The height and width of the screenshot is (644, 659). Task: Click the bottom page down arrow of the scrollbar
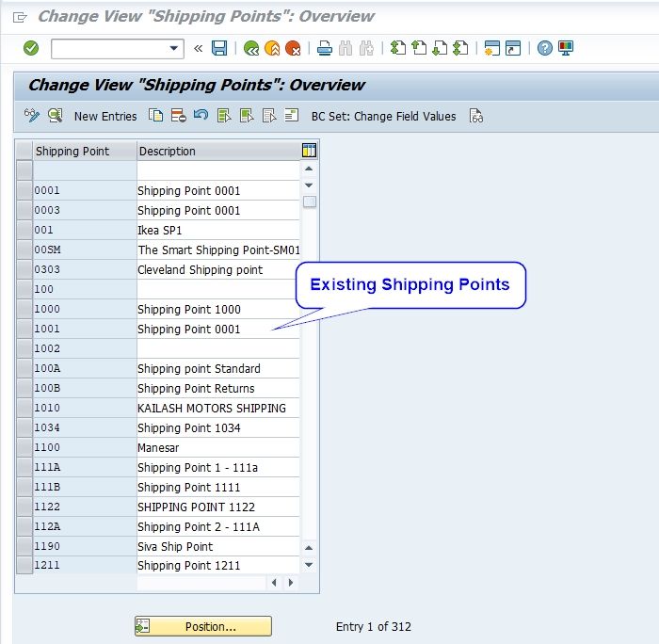[309, 565]
